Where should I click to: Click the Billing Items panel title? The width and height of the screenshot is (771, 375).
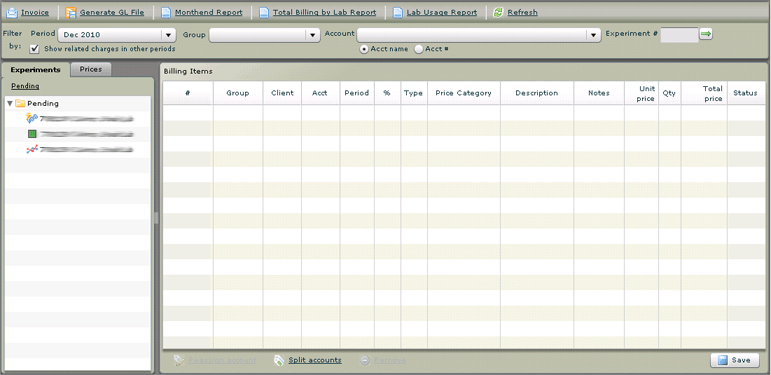pyautogui.click(x=188, y=71)
